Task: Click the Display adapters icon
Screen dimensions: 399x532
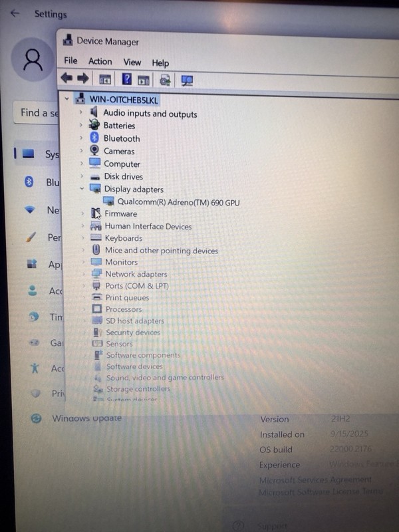Action: 95,188
